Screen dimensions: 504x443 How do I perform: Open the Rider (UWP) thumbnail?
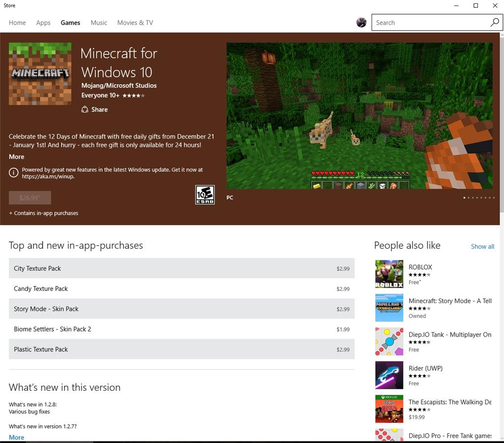click(389, 375)
